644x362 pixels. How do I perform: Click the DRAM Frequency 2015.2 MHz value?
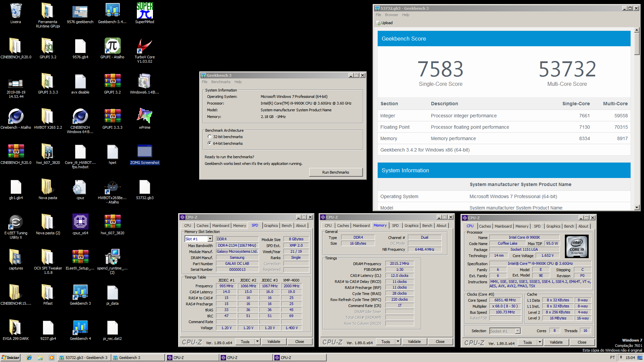[399, 264]
